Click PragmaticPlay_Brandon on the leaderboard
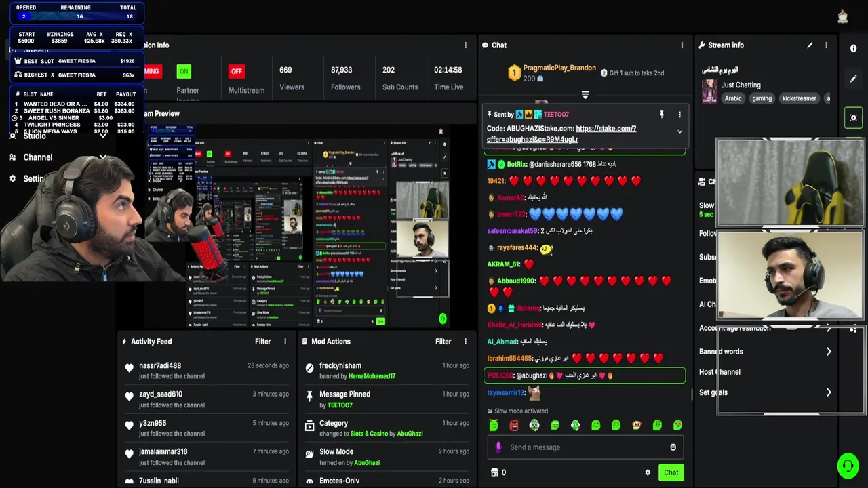 click(559, 68)
